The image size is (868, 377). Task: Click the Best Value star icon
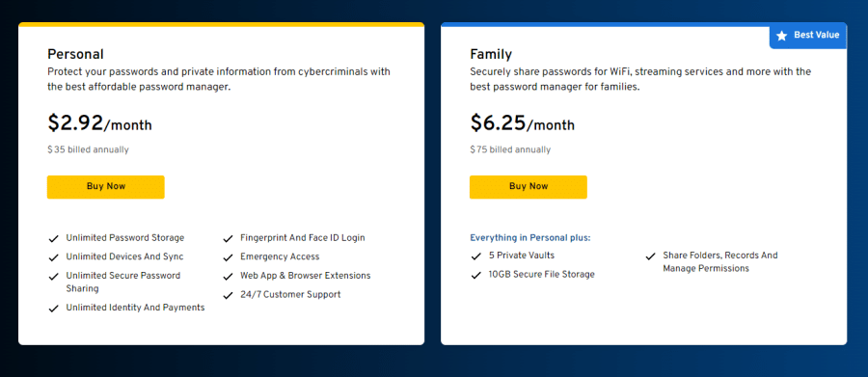[781, 36]
